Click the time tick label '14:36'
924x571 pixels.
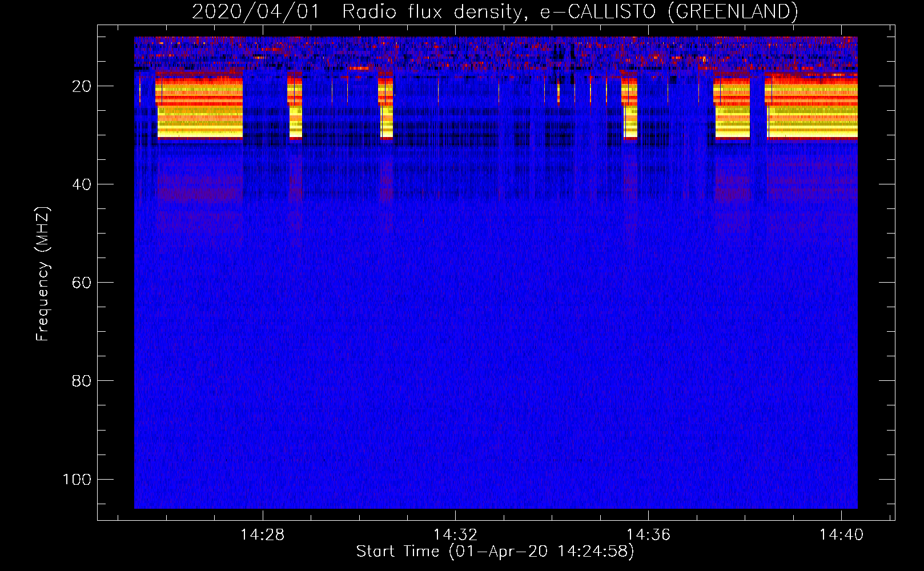click(x=649, y=535)
